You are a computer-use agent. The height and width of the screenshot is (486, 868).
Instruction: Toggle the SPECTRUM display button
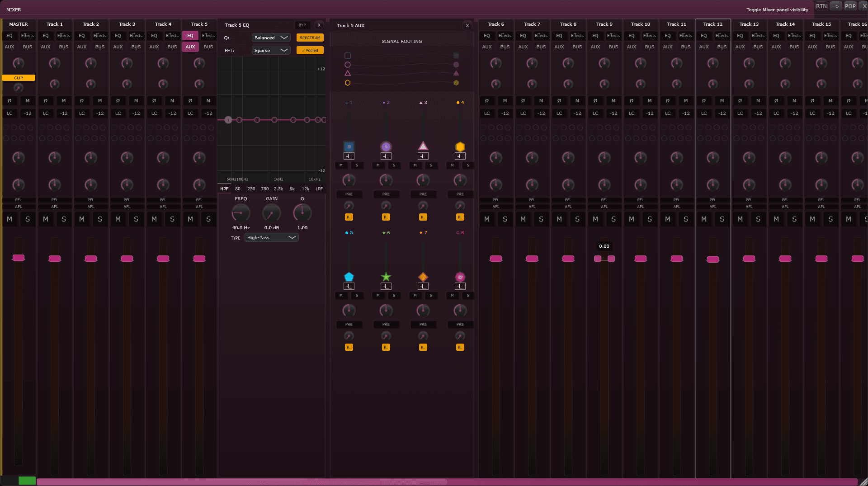pos(310,38)
